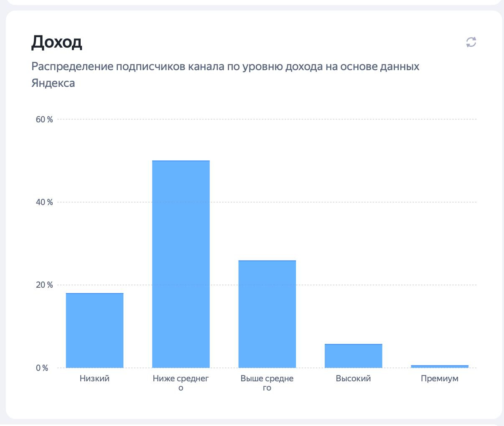Viewport: 504px width, 426px height.
Task: Click the 60 % dotted gridline
Action: coord(334,119)
